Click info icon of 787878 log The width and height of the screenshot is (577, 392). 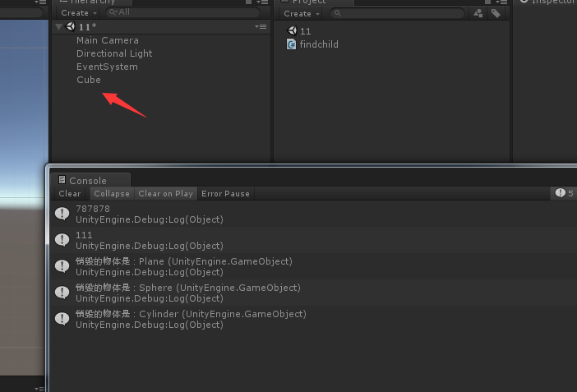62,214
